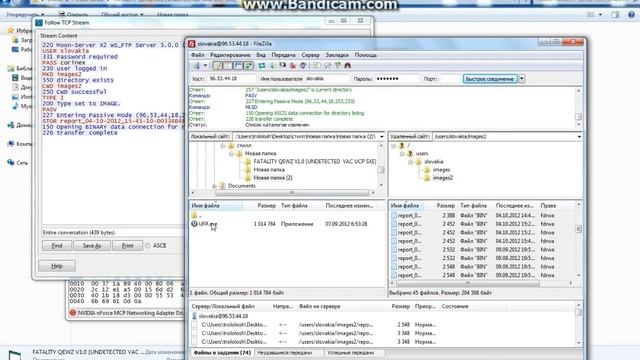
Task: Collapse the remote slovakia node
Action: point(410,162)
